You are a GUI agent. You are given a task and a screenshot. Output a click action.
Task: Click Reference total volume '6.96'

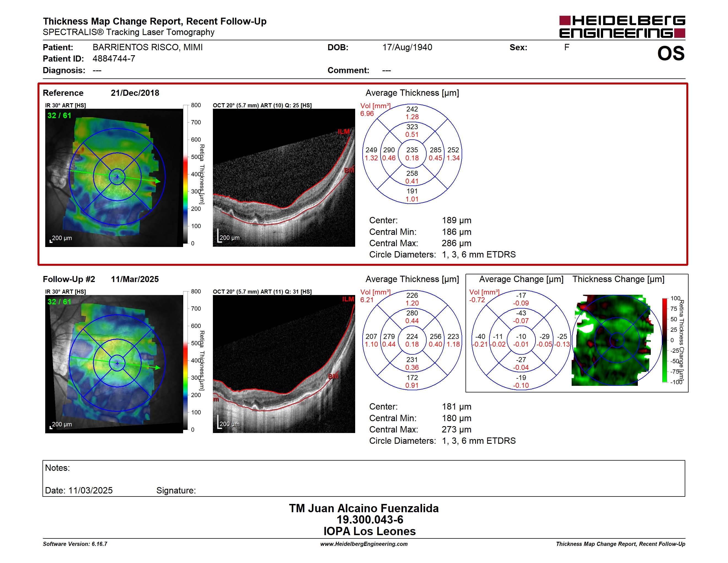pos(367,114)
